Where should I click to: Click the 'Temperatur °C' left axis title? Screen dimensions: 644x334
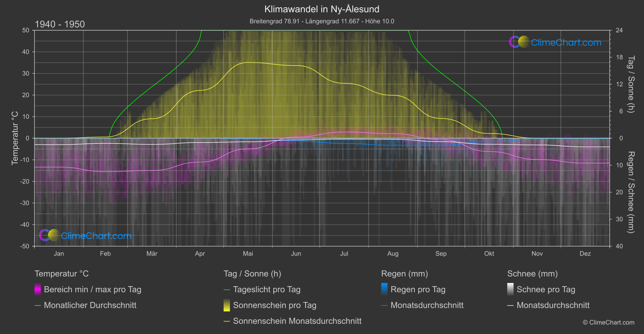point(15,138)
